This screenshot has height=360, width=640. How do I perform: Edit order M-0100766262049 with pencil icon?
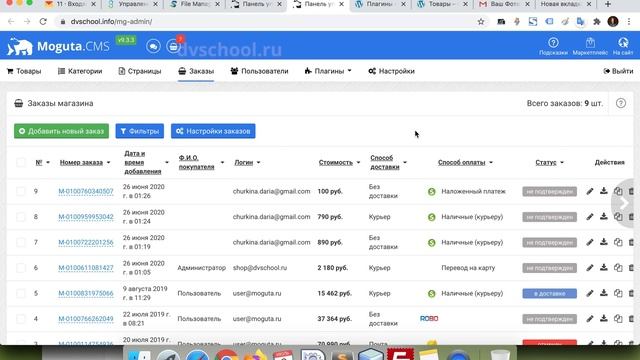[590, 319]
